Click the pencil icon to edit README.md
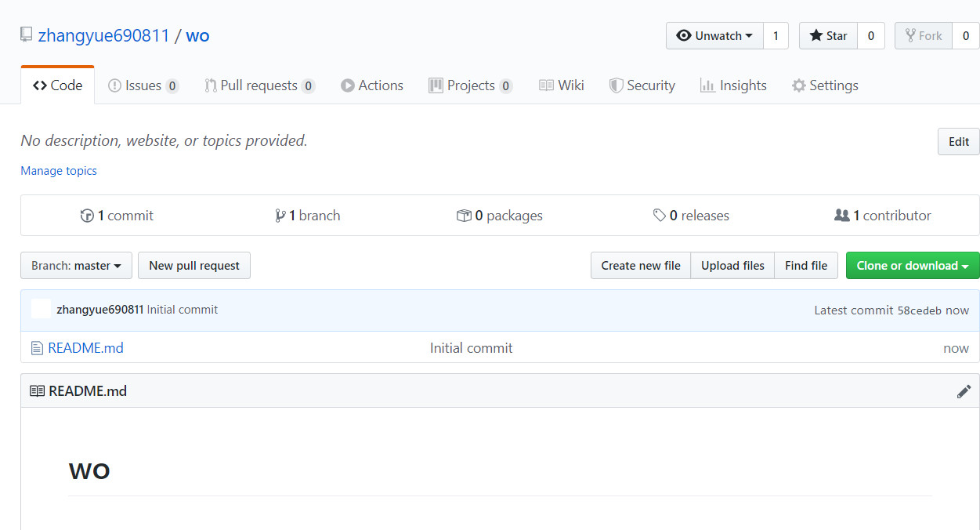Image resolution: width=980 pixels, height=530 pixels. [x=964, y=391]
